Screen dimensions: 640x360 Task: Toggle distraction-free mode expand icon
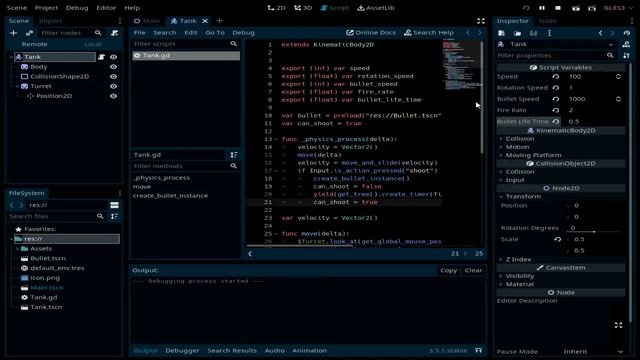[481, 21]
